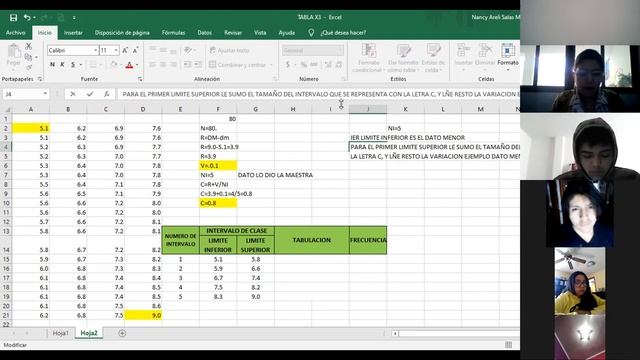Image resolution: width=640 pixels, height=360 pixels.
Task: Click the yellow cell C=0.8
Action: [218, 203]
